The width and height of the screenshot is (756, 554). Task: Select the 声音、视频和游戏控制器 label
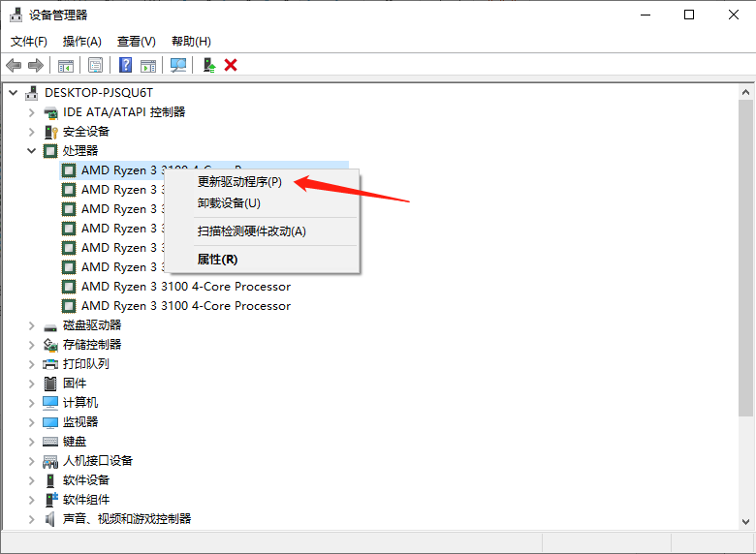(127, 519)
